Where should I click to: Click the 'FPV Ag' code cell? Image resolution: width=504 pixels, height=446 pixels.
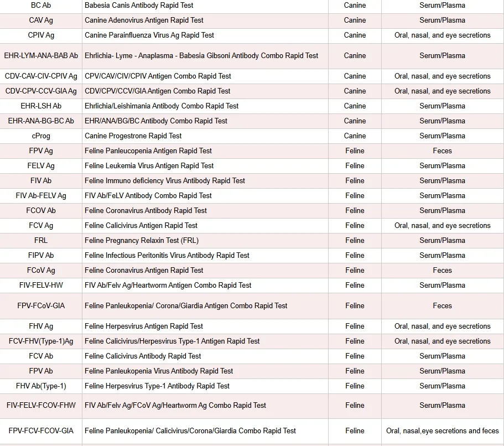pyautogui.click(x=41, y=151)
